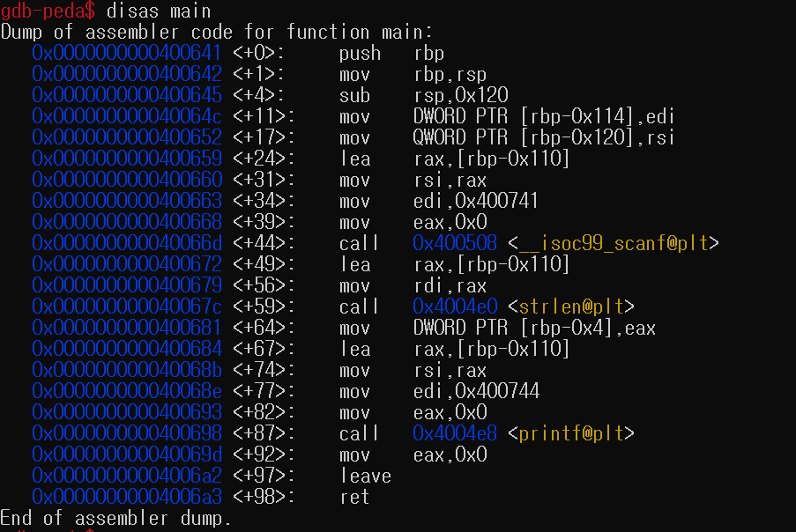796x532 pixels.
Task: Click the 'edi,0x400744' operand
Action: 476,392
